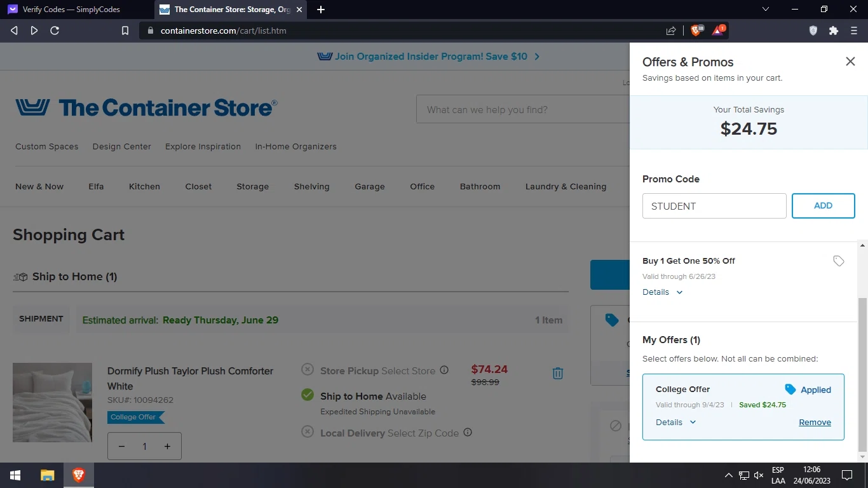Click the comforter product thumbnail
Viewport: 868px width, 488px height.
coord(52,402)
